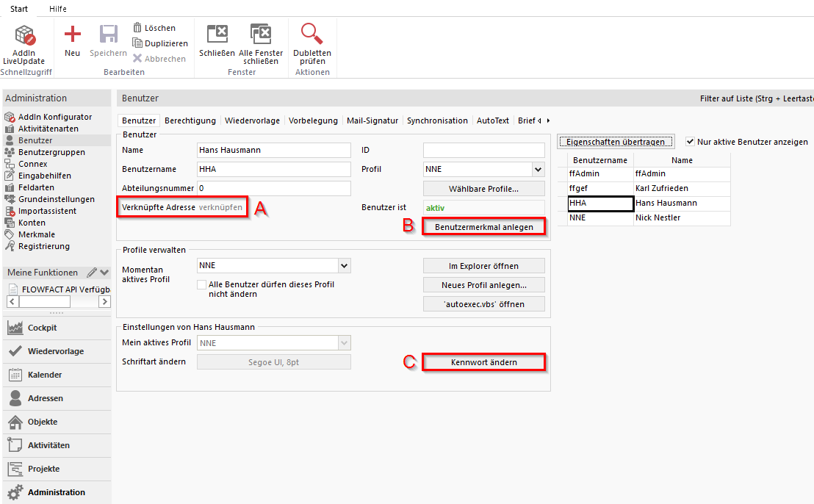Expand the Profil dropdown showing NNE
Screen dimensions: 814x504
538,170
